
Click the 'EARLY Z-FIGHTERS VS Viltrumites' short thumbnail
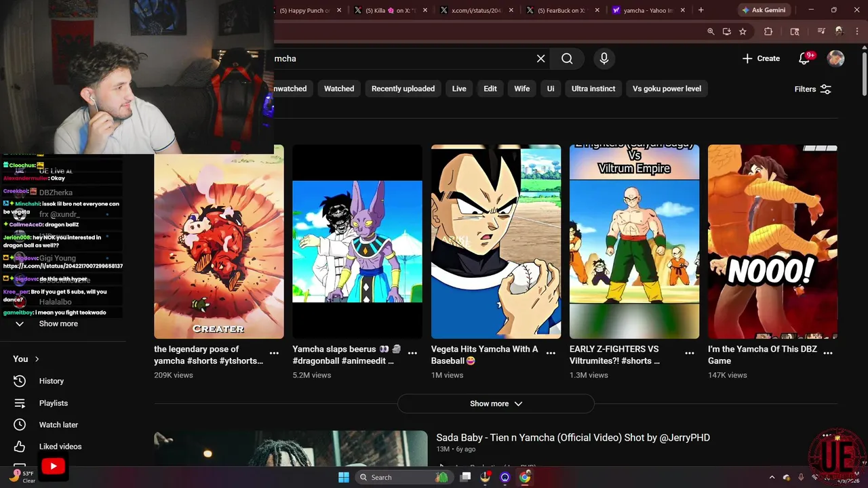click(x=634, y=241)
